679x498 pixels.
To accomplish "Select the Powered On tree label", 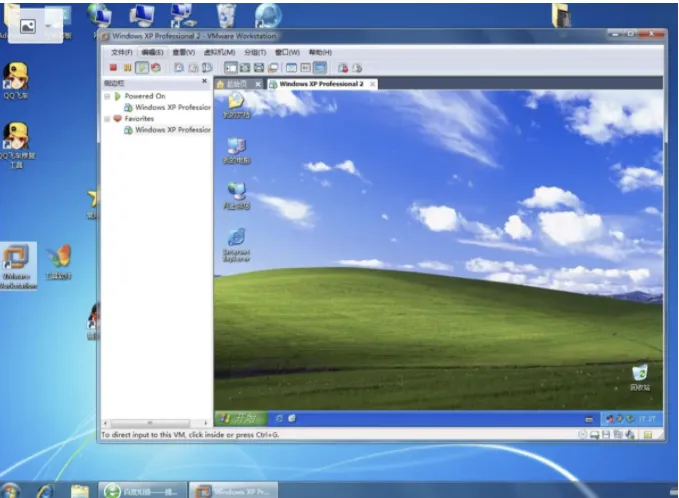I will (x=145, y=96).
